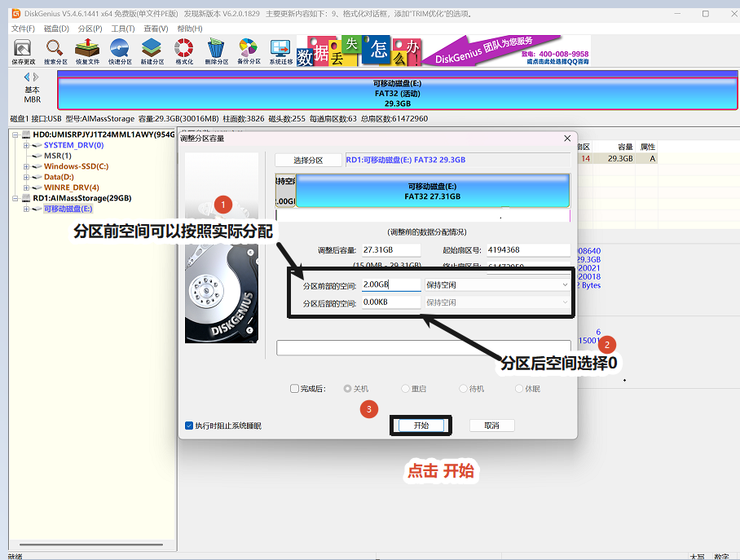This screenshot has height=560, width=740.
Task: Collapse the RD1:AIMassStorage disk node
Action: pos(15,198)
